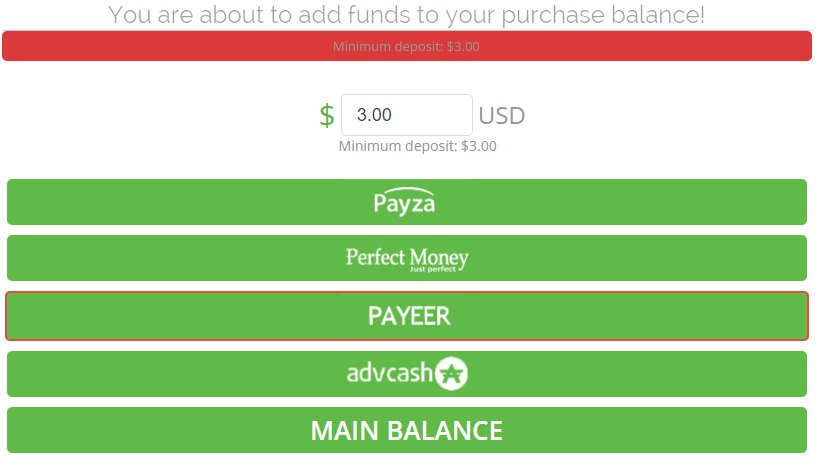Click the 'add funds' page heading
Image resolution: width=819 pixels, height=470 pixels.
(x=406, y=15)
